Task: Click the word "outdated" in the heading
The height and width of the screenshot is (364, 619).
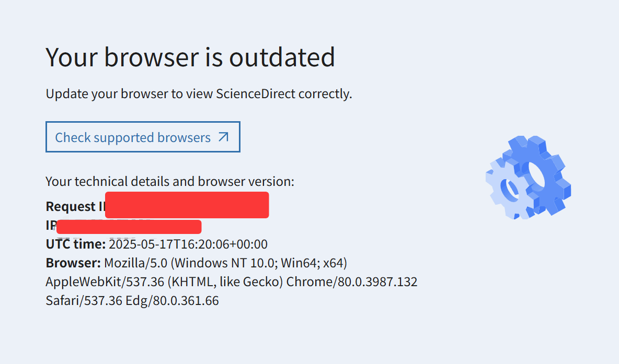Action: click(282, 57)
